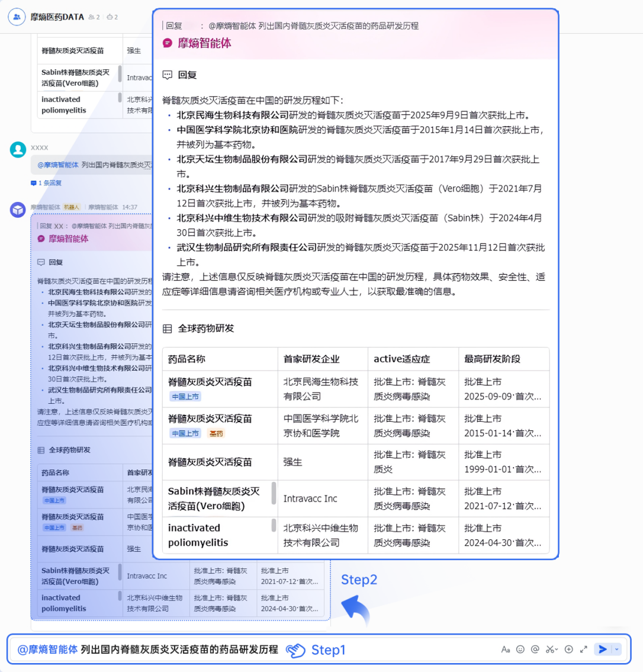Screen dimensions: 643x672
Task: Click bold 北京天坛生物制品股份有限公司 in enlarged list
Action: tap(242, 159)
